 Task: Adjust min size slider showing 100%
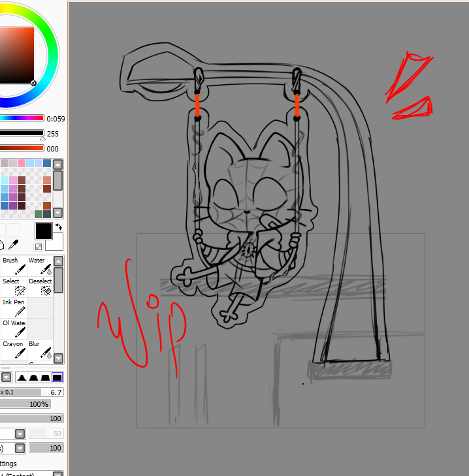[x=25, y=404]
